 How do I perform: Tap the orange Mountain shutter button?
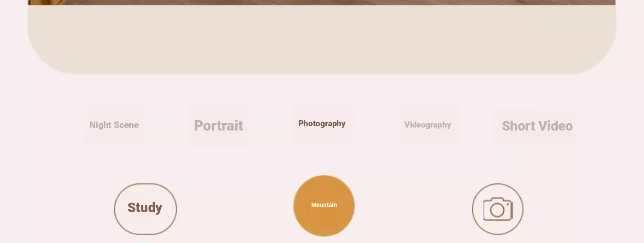[324, 206]
